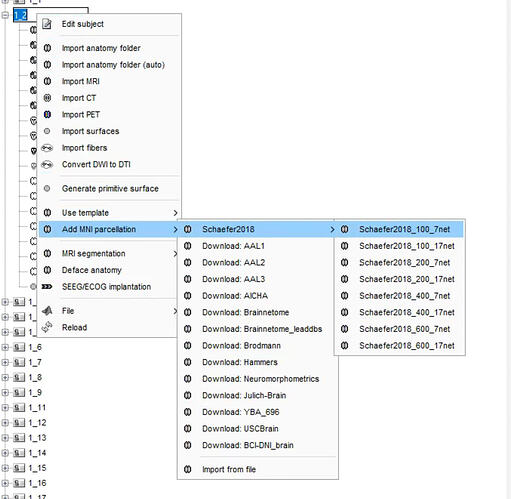511x499 pixels.
Task: Choose Schaefer2018_100_17net parcellation
Action: coord(400,246)
